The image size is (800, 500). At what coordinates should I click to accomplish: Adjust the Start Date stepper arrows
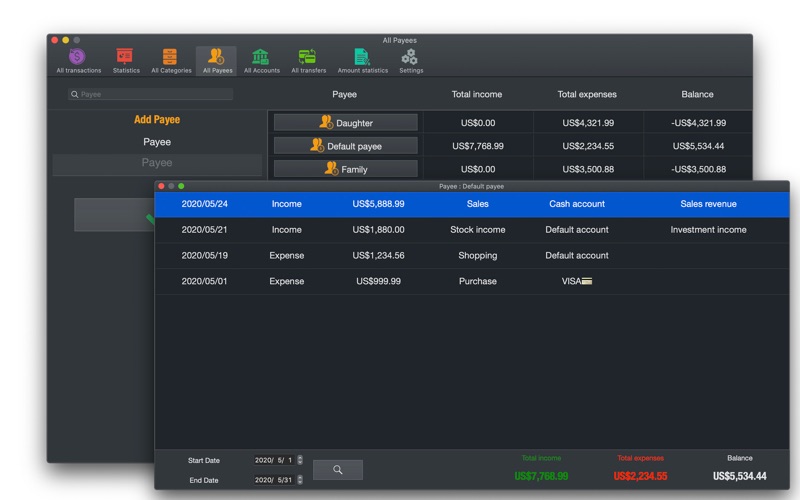click(300, 460)
